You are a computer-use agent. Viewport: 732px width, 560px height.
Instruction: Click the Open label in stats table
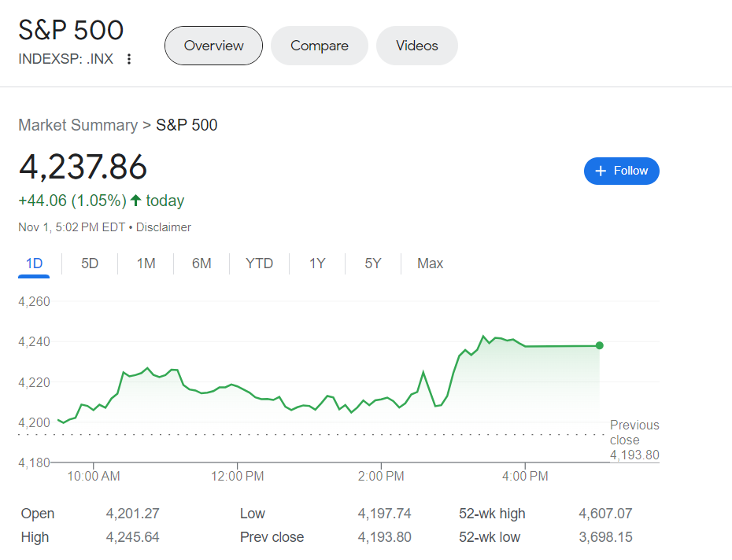coord(38,514)
